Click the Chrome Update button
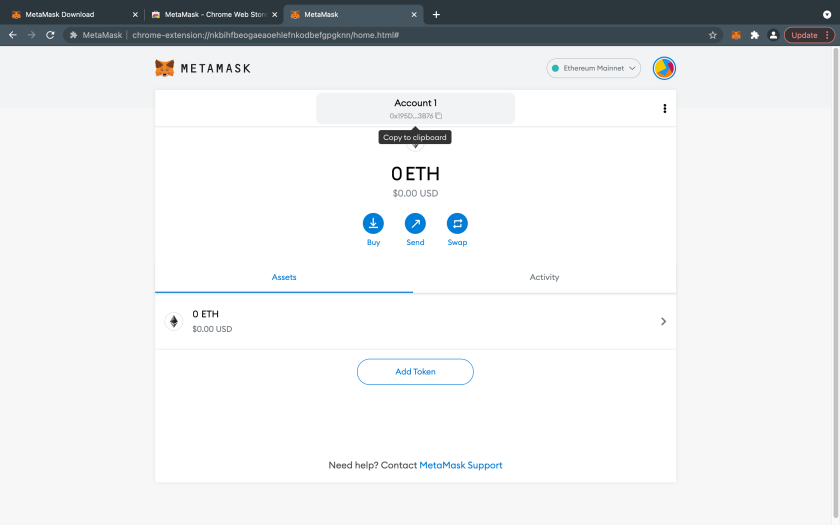The image size is (840, 525). [x=804, y=35]
